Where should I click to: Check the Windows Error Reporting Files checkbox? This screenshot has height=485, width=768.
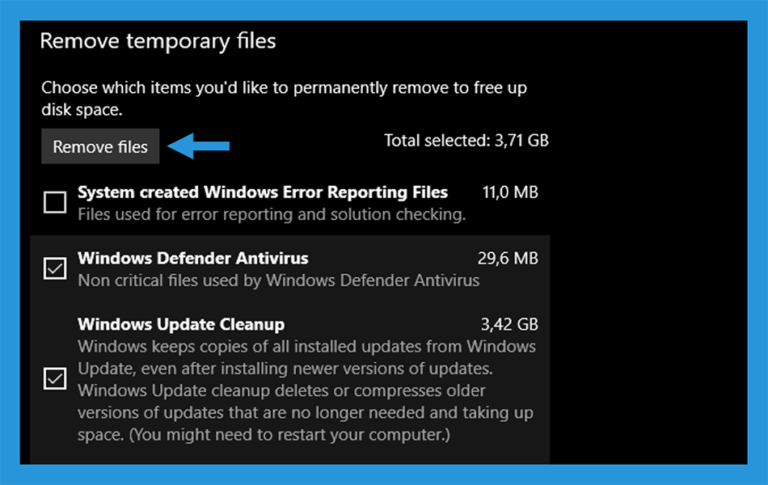pos(55,202)
